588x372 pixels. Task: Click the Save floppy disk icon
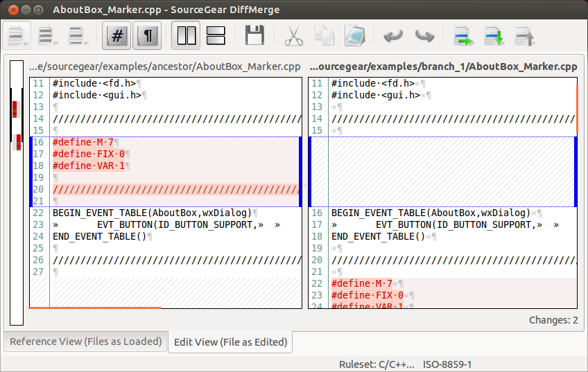point(255,35)
